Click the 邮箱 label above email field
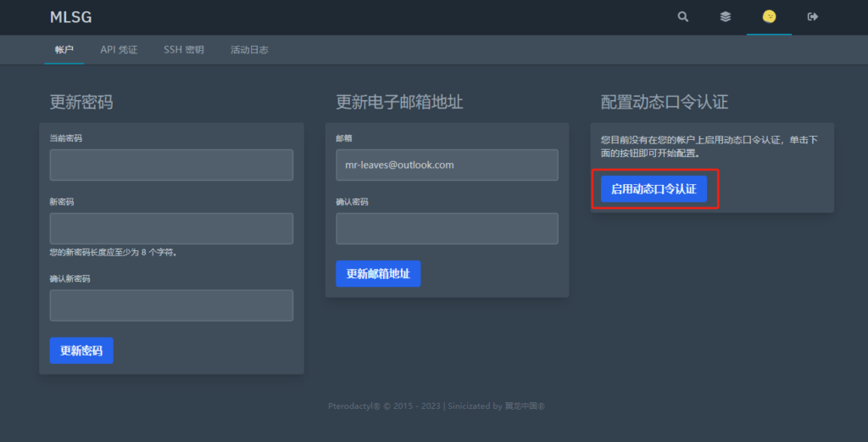The width and height of the screenshot is (868, 442). 343,137
